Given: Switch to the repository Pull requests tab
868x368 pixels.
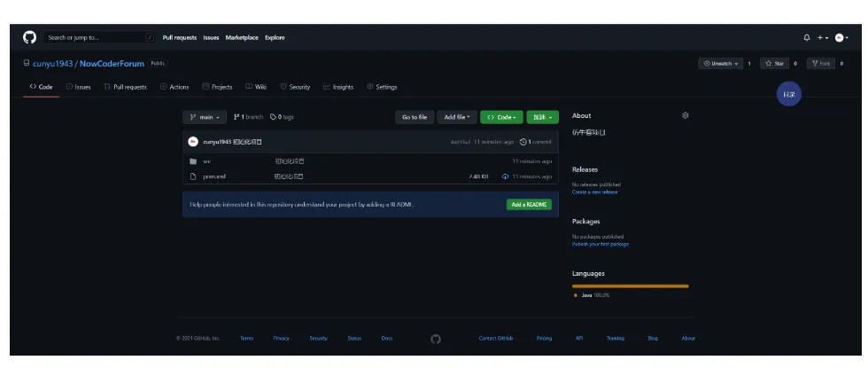Looking at the screenshot, I should (125, 87).
